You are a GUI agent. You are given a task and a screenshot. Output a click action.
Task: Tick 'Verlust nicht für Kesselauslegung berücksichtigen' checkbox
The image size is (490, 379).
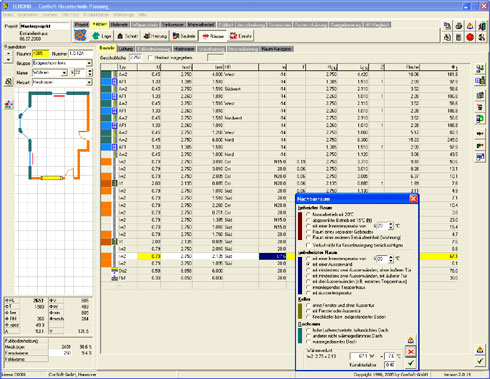[309, 245]
